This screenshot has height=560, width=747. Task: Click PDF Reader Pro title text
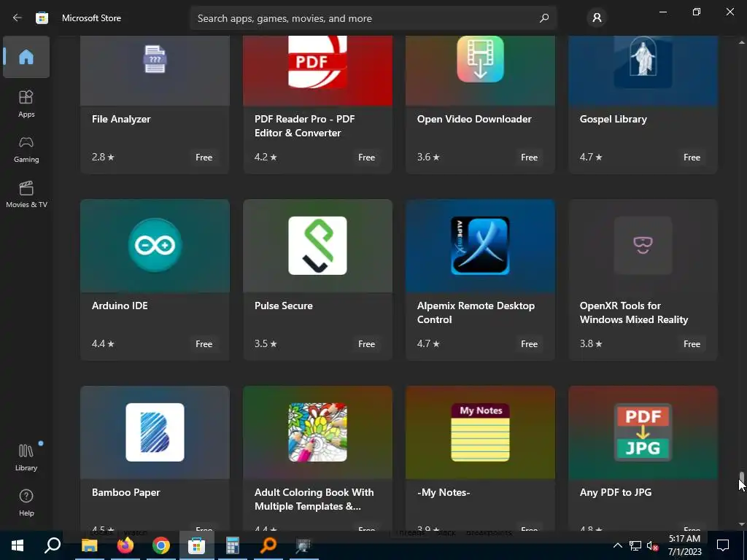304,125
